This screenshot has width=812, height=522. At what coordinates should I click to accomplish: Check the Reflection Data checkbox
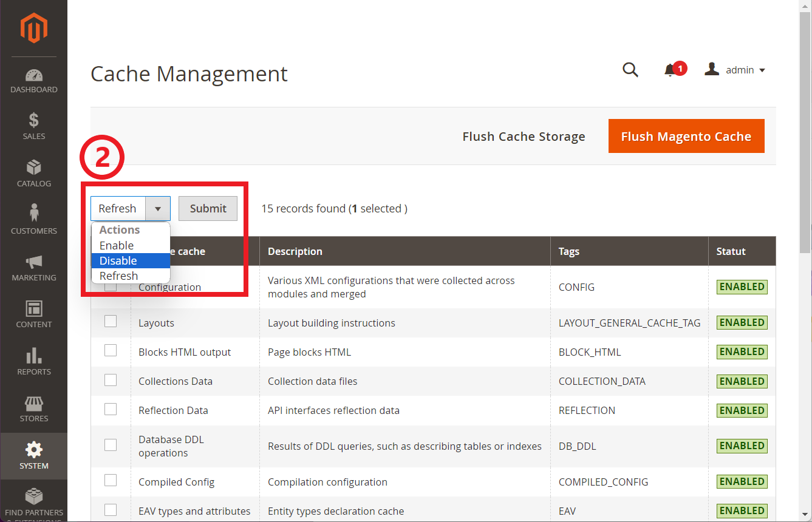tap(111, 409)
